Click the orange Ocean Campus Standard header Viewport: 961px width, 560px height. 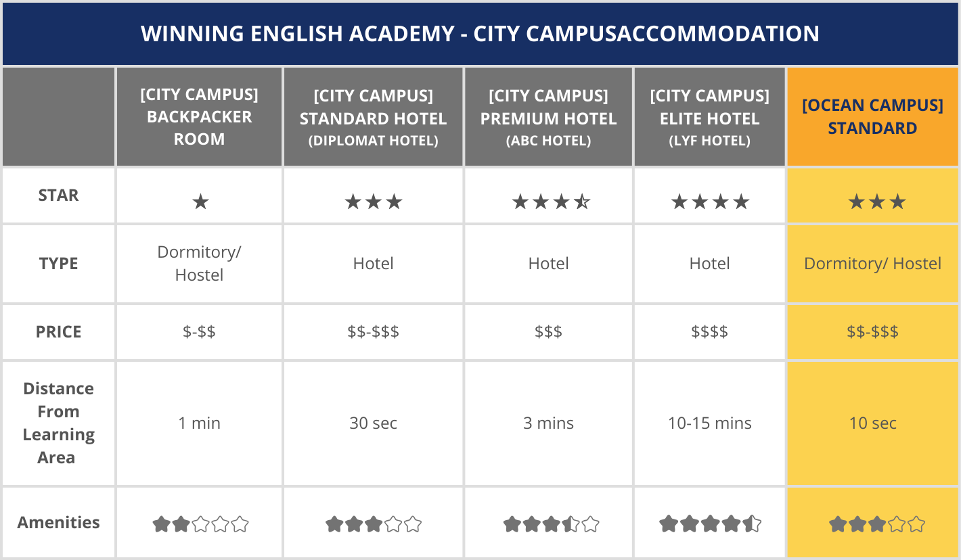point(872,117)
